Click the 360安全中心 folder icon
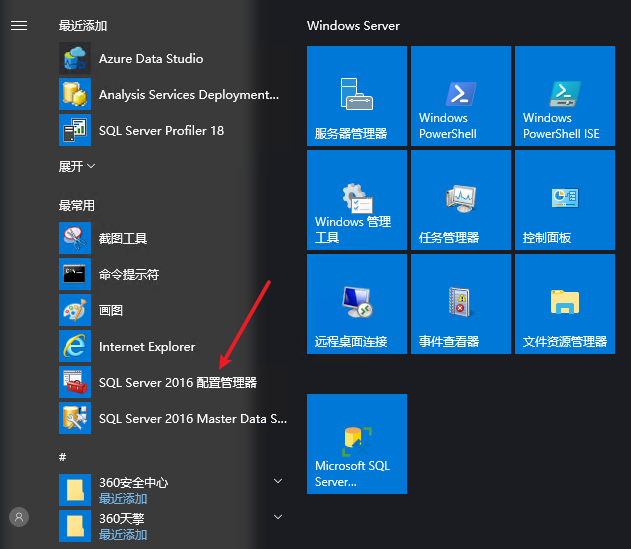Viewport: 631px width, 549px height. click(75, 490)
